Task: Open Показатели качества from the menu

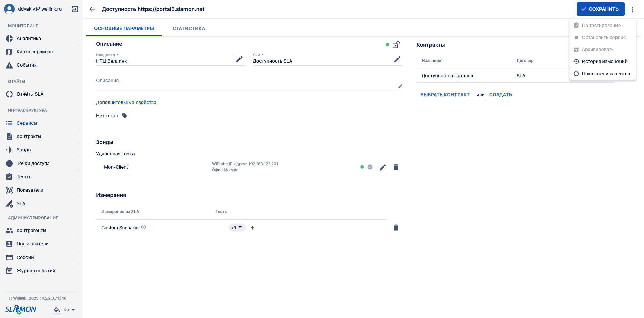Action: point(602,74)
